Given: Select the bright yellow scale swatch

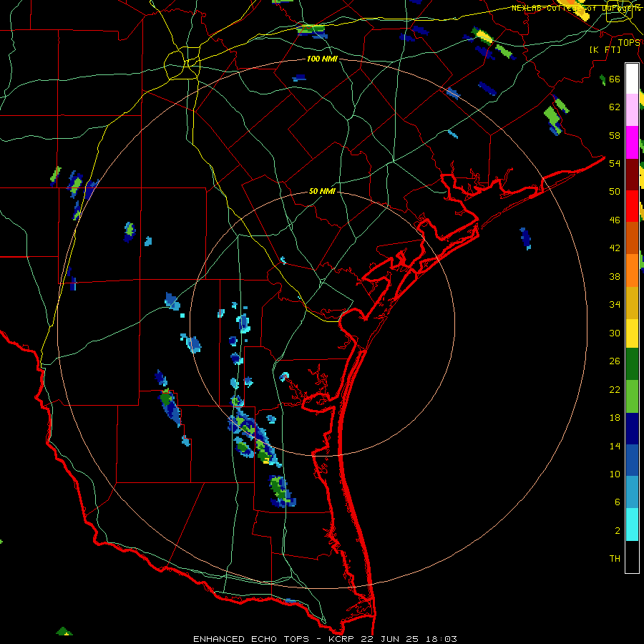Looking at the screenshot, I should pos(632,333).
